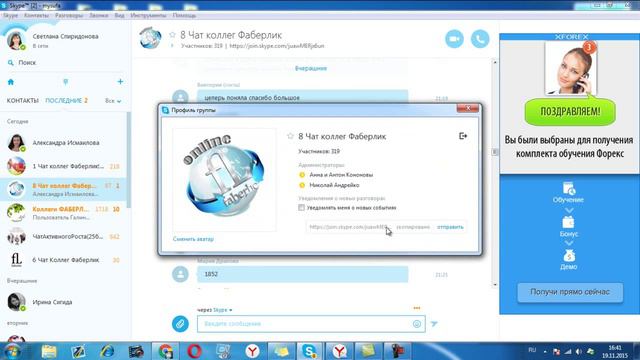Click the message bubble containing 1852
640x360 pixels.
click(302, 274)
